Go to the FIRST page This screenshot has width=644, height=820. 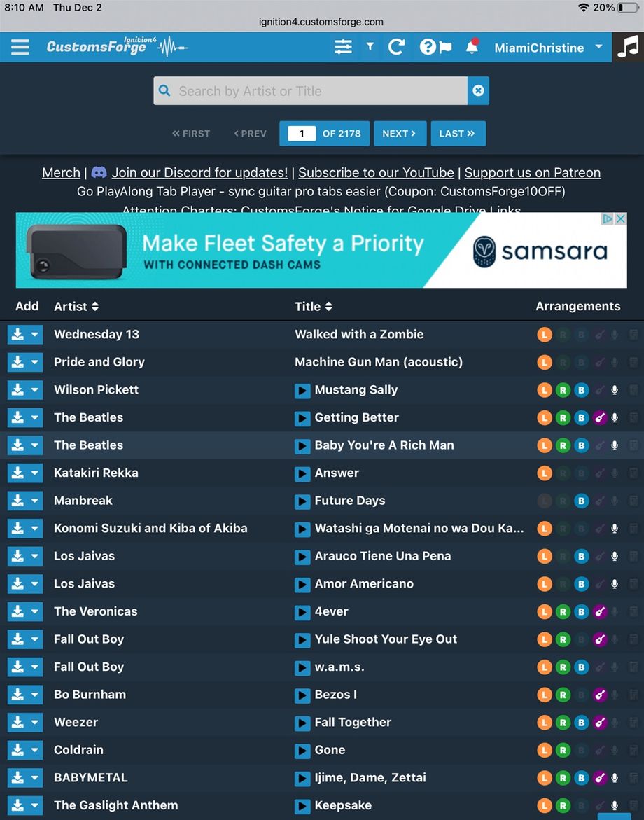click(191, 133)
